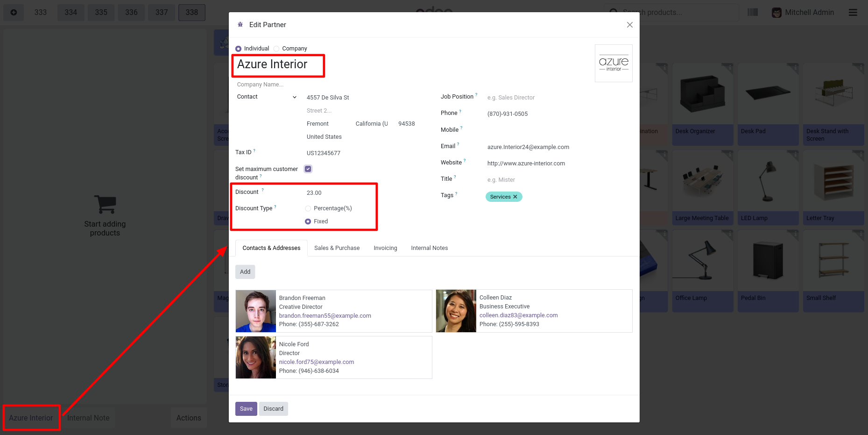
Task: Click the Azure Interior customer button
Action: tap(31, 418)
